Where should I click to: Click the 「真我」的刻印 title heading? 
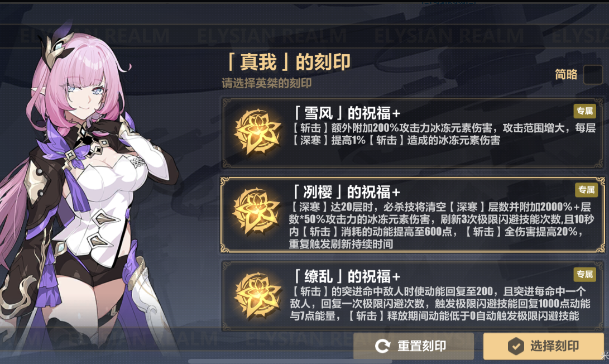tap(288, 62)
